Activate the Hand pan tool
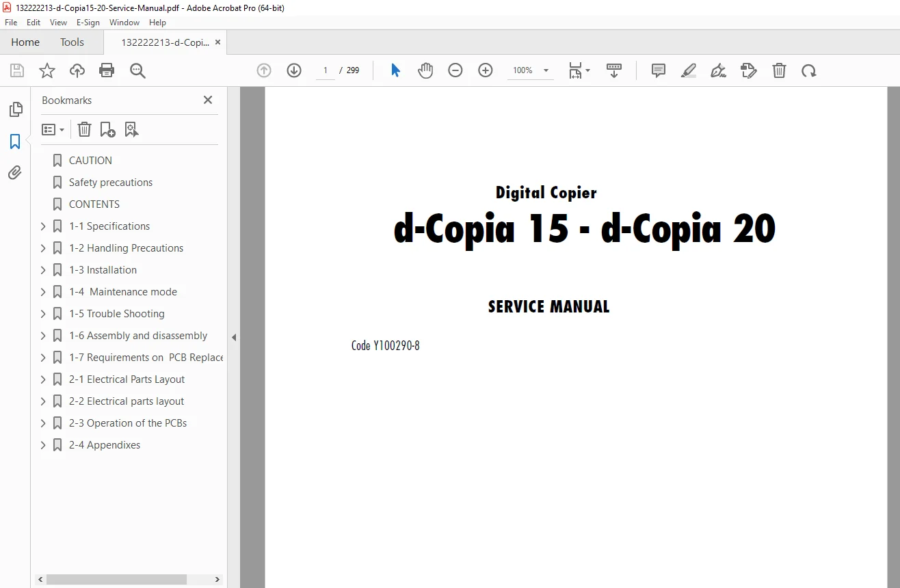Viewport: 900px width, 588px height. [425, 70]
